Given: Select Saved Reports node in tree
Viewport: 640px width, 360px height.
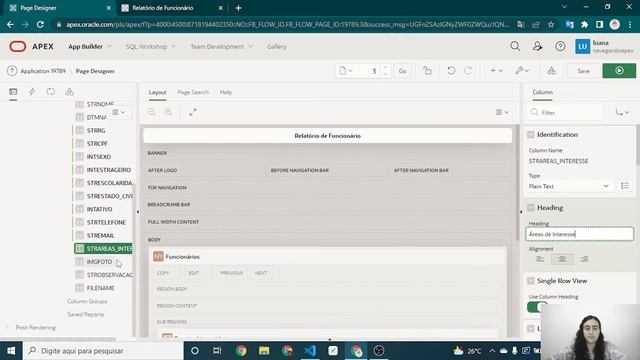Looking at the screenshot, I should [x=86, y=314].
